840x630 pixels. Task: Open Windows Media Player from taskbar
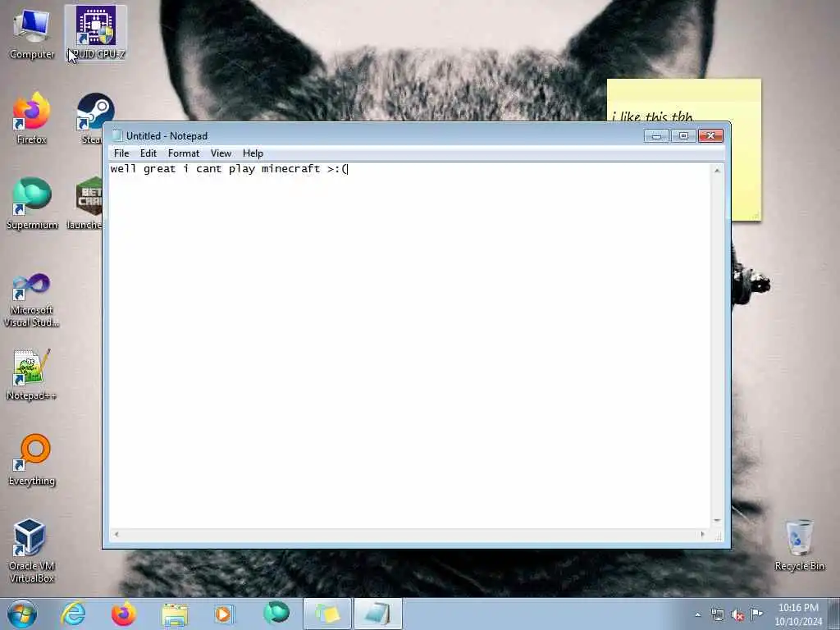click(x=224, y=614)
